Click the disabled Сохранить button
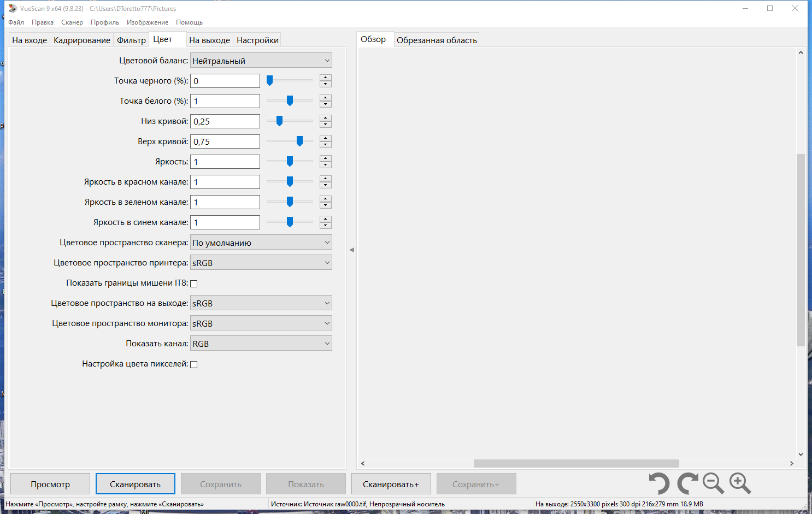This screenshot has width=812, height=514. pos(221,484)
